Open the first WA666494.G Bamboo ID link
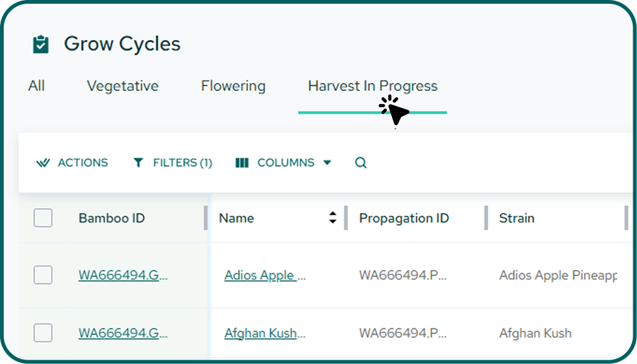This screenshot has width=637, height=364. [123, 275]
